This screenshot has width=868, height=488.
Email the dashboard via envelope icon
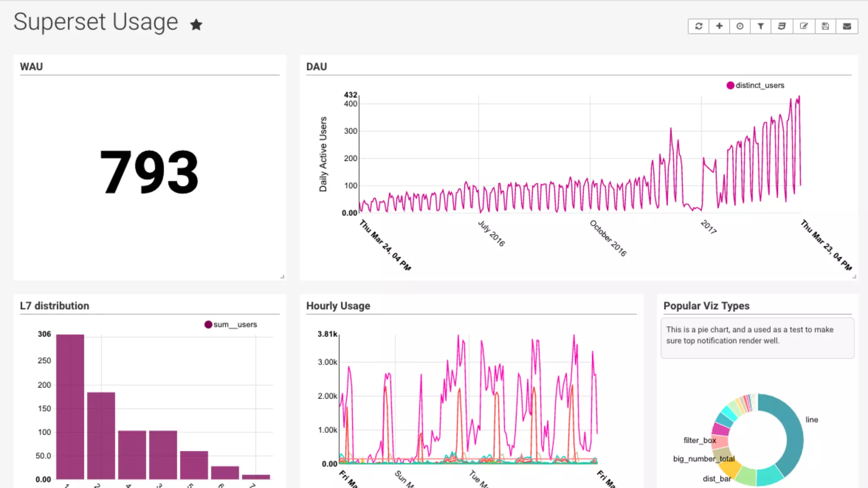click(x=847, y=26)
